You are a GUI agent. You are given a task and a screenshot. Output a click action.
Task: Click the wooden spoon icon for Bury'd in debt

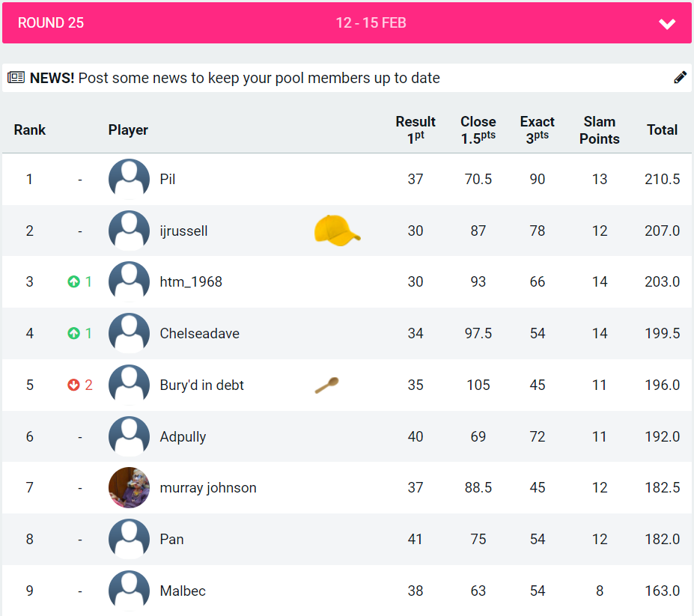tap(326, 385)
